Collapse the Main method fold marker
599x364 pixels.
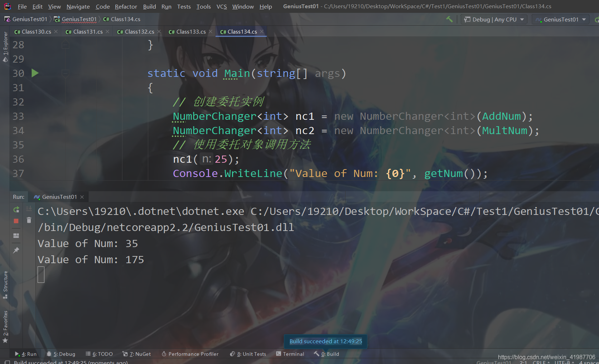pyautogui.click(x=65, y=73)
